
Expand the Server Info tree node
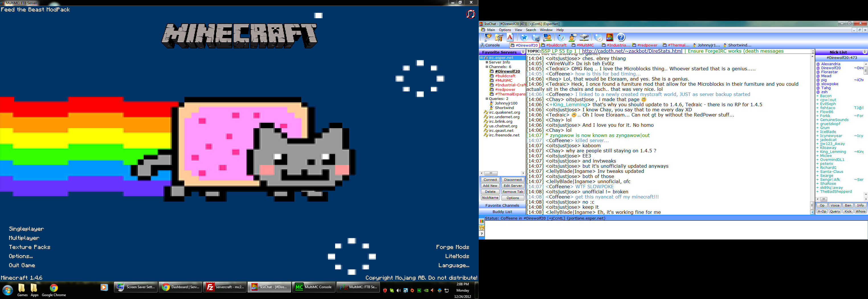[x=486, y=62]
